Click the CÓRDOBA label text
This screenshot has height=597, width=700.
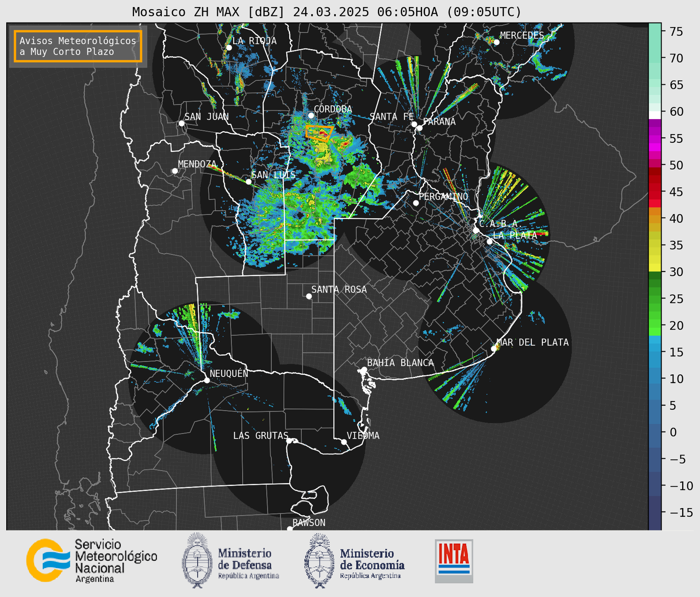(x=333, y=109)
